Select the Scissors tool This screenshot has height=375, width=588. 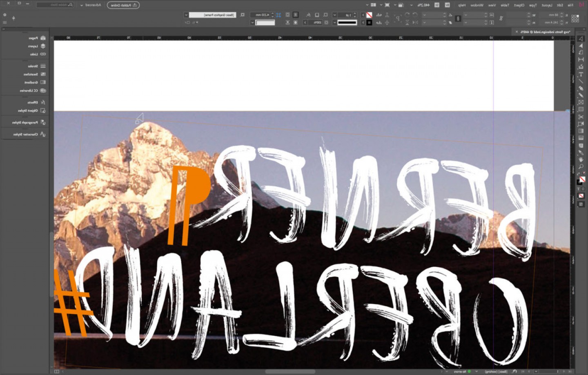(x=581, y=117)
